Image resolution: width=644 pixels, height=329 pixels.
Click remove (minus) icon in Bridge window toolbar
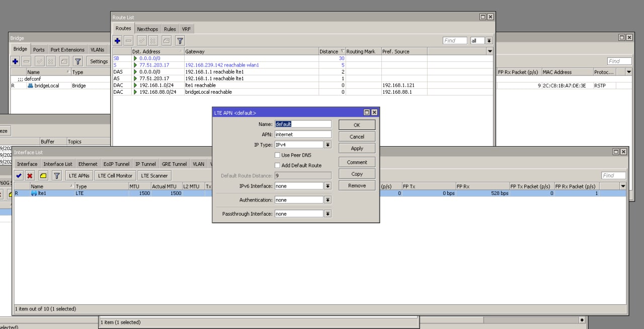pyautogui.click(x=26, y=61)
